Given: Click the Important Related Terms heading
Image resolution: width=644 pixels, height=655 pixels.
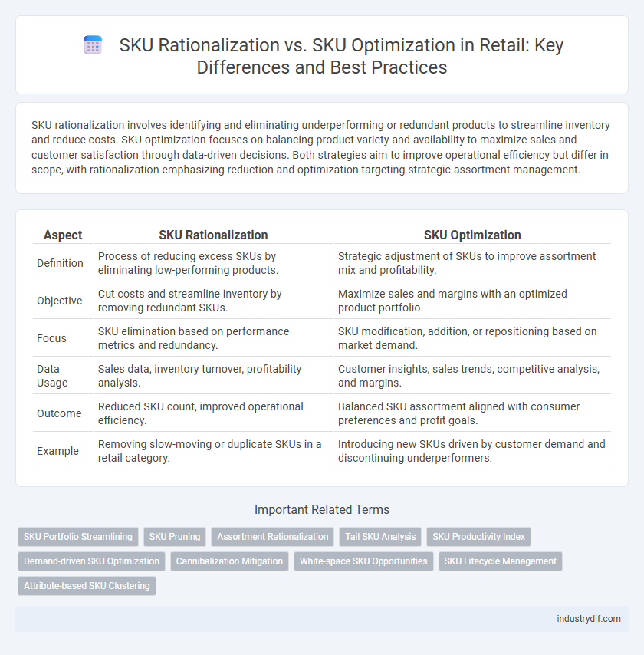Looking at the screenshot, I should pyautogui.click(x=321, y=509).
